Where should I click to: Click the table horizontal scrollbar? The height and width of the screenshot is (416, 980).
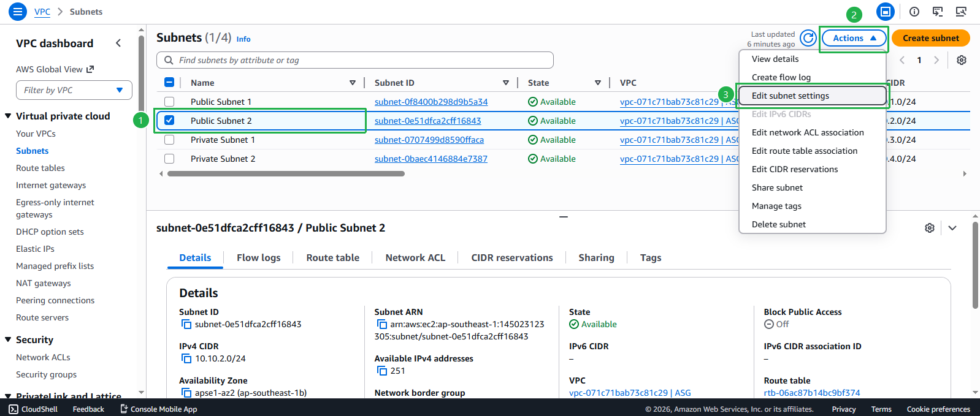[x=286, y=174]
